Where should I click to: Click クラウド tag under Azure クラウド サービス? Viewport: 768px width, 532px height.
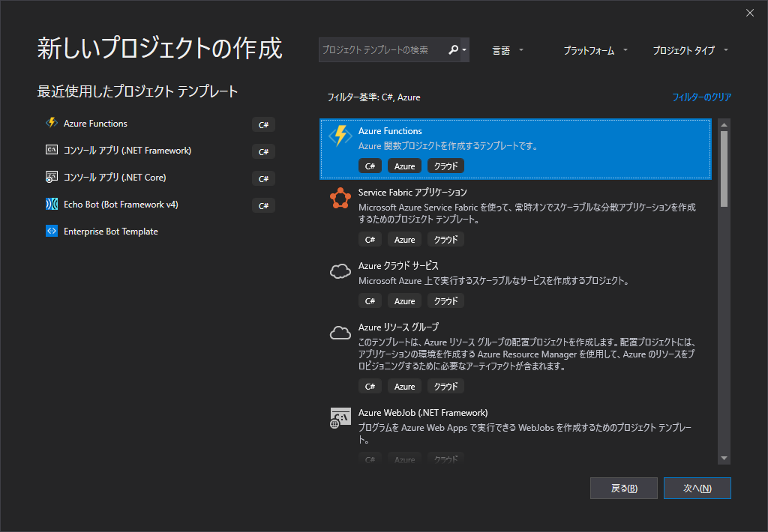click(x=445, y=300)
